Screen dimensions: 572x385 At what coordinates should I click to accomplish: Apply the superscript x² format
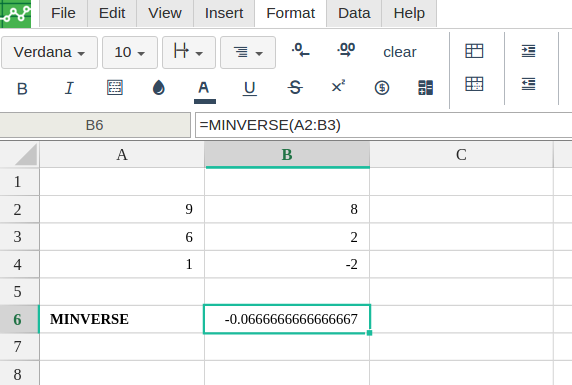[338, 87]
